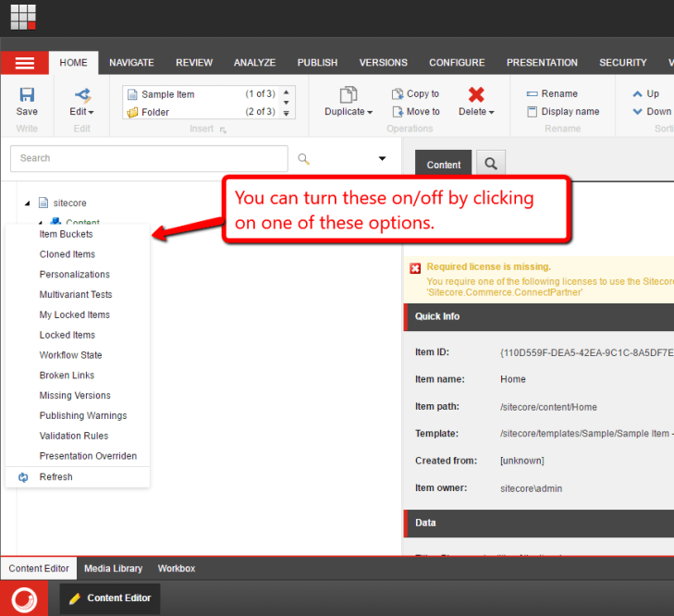This screenshot has width=674, height=616.
Task: Switch to Media Library bottom tab
Action: tap(114, 569)
